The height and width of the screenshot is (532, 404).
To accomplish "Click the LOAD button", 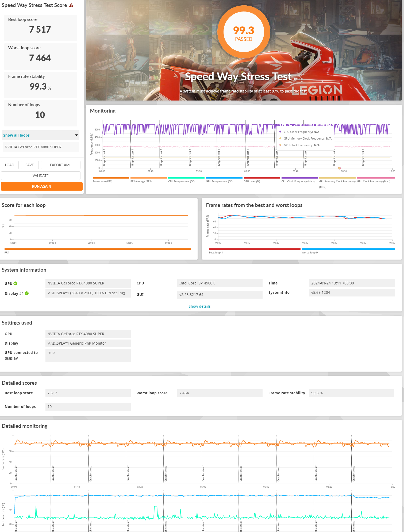I will (x=10, y=165).
